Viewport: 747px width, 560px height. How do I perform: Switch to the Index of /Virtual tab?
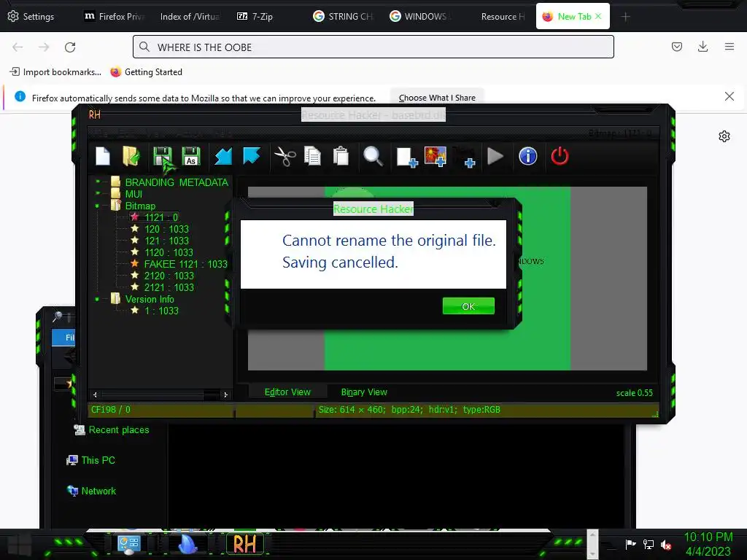pos(190,16)
